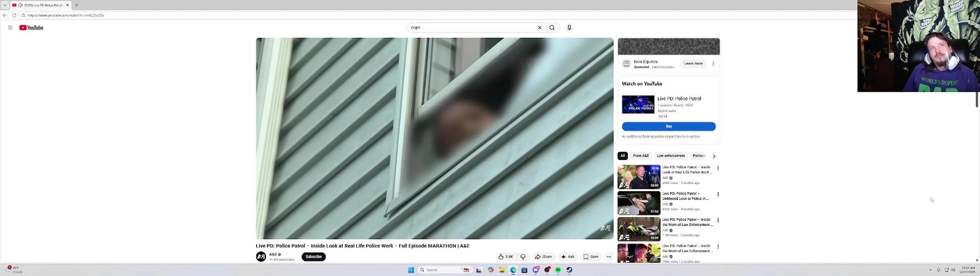
Task: Open the Live PD: Police Patrol show title
Action: coord(679,99)
